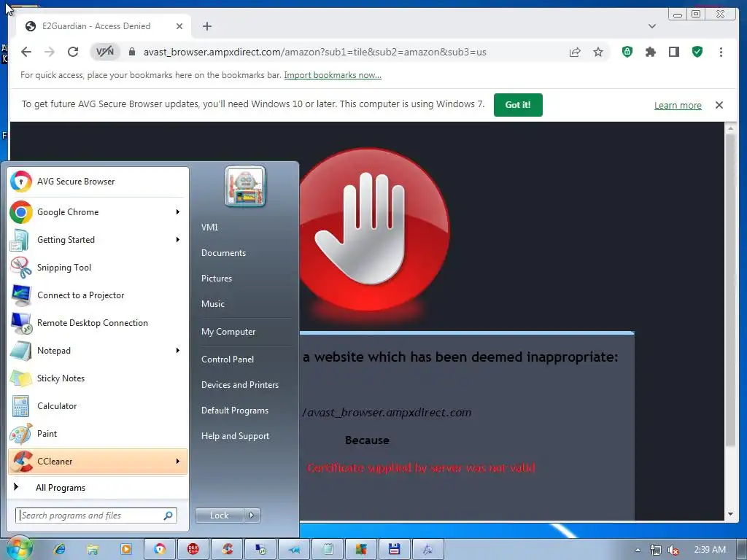Select the E2Guardian - Access Denied tab
Screen dimensions: 747x560
coord(104,26)
